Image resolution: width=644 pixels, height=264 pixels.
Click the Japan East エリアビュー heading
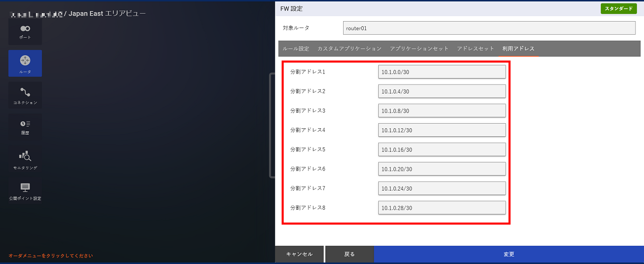[x=107, y=14]
